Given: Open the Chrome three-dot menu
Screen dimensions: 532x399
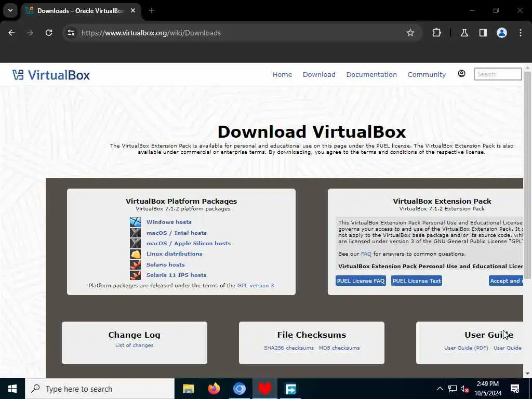Looking at the screenshot, I should point(521,33).
